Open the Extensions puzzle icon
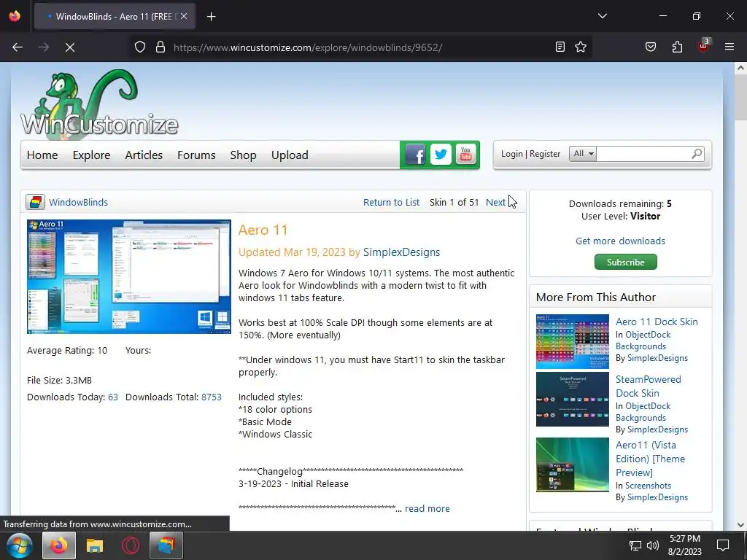 [677, 47]
